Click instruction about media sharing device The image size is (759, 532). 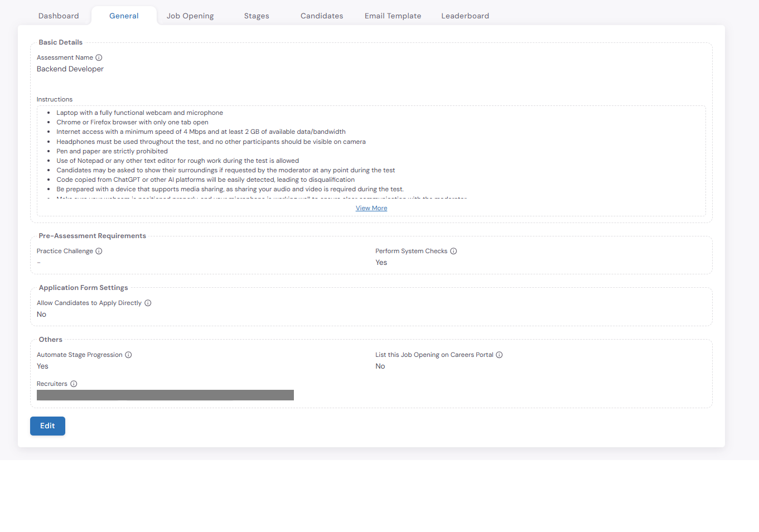(x=230, y=189)
